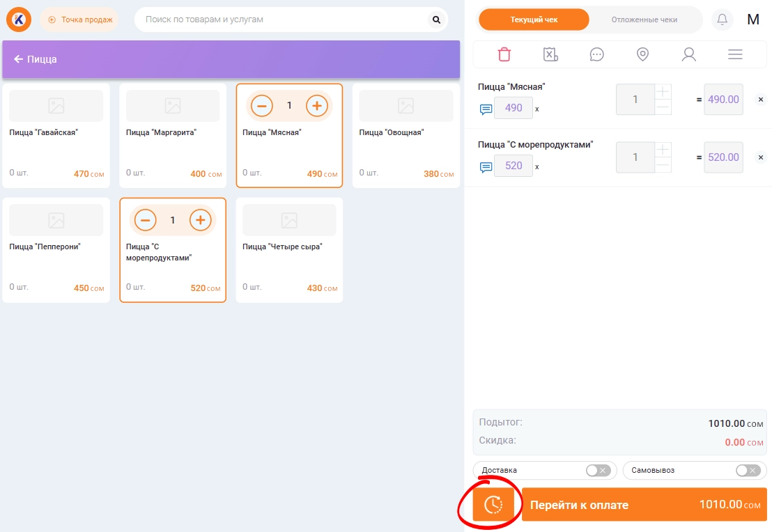772x532 pixels.
Task: Enable the Самовывоз toggle
Action: click(748, 470)
